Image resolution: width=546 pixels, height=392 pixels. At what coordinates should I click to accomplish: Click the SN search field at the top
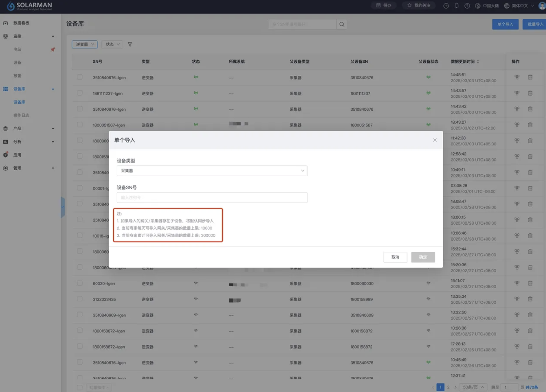pos(302,24)
